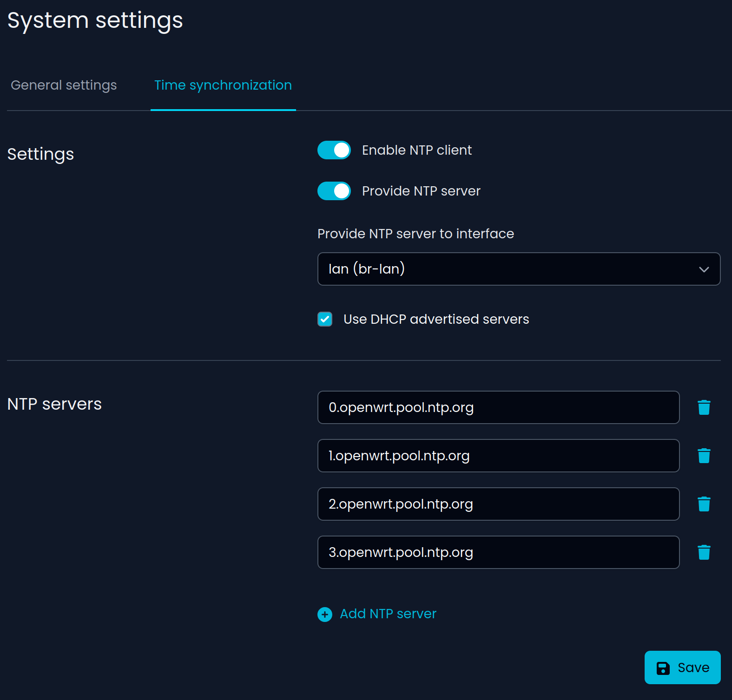732x700 pixels.
Task: Remove the 1.openwrt.pool.ntp.org server via trash icon
Action: click(704, 456)
